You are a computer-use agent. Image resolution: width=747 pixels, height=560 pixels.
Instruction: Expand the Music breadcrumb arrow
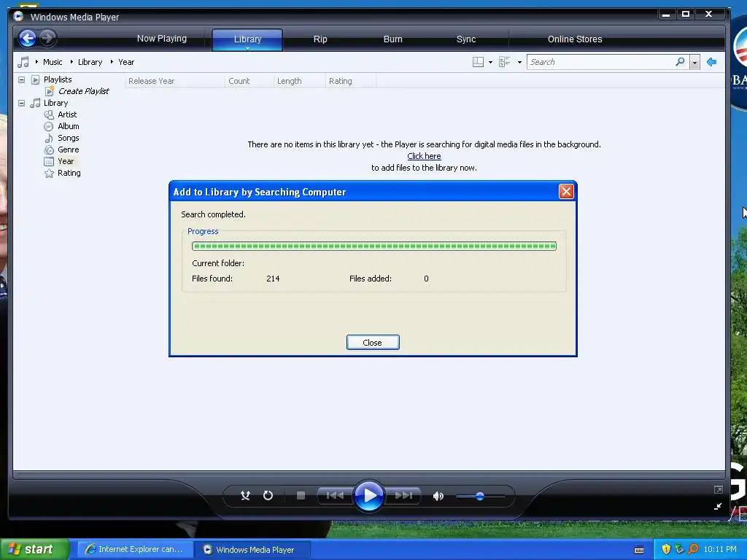pyautogui.click(x=36, y=62)
